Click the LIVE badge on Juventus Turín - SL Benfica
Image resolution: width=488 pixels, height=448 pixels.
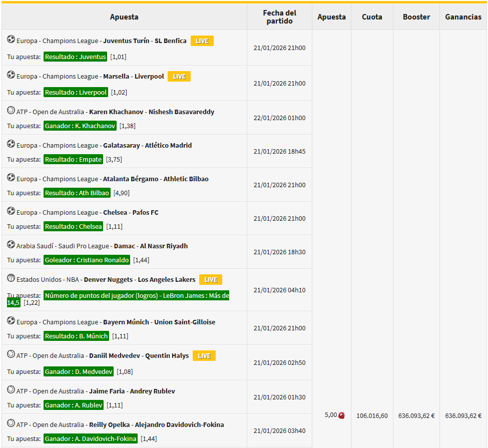202,41
